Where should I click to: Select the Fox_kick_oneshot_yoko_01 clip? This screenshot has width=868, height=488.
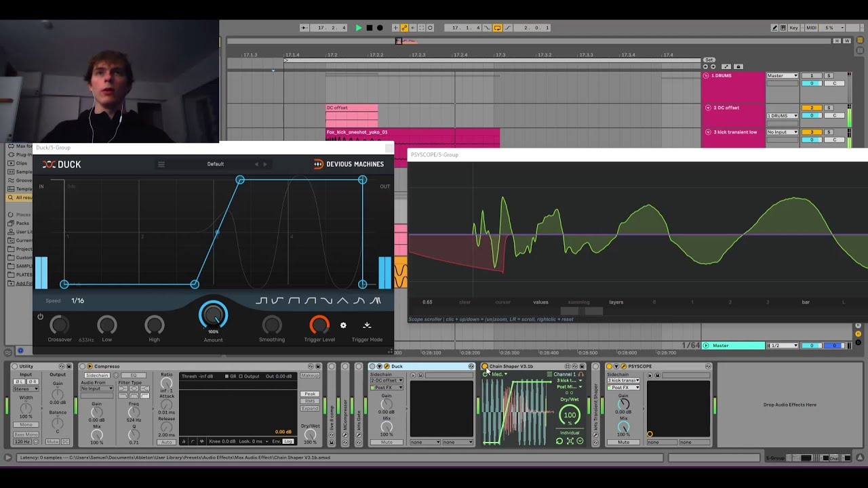tap(412, 132)
